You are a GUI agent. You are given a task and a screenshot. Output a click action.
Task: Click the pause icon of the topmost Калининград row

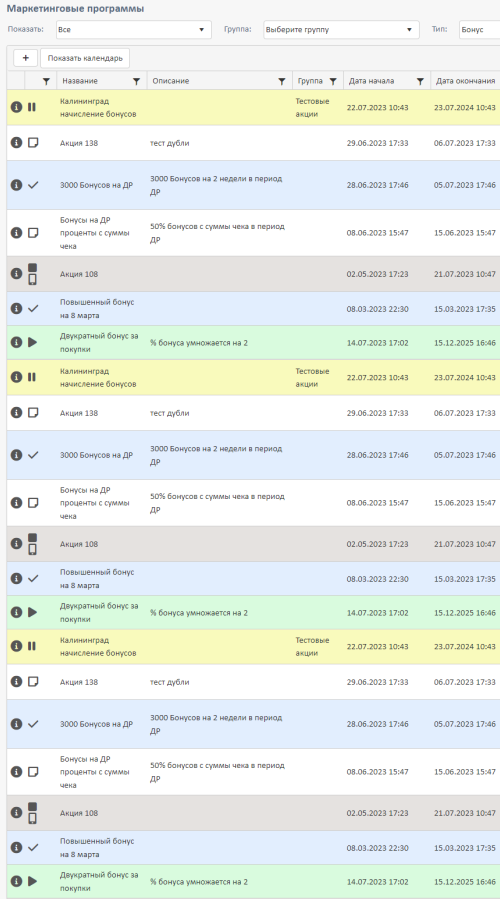[x=32, y=107]
